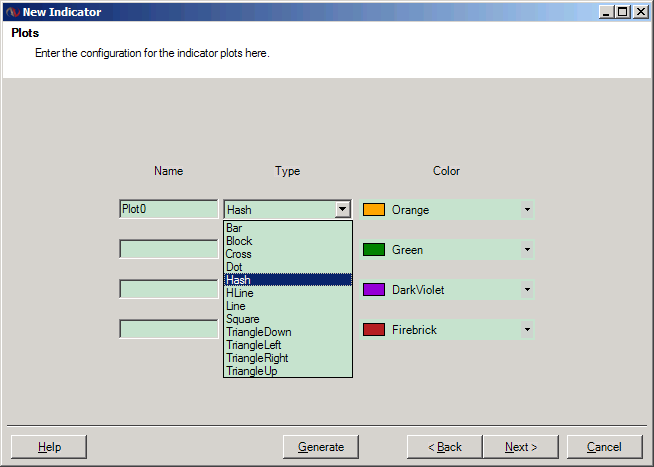Click the Help button
The image size is (654, 467).
click(49, 447)
